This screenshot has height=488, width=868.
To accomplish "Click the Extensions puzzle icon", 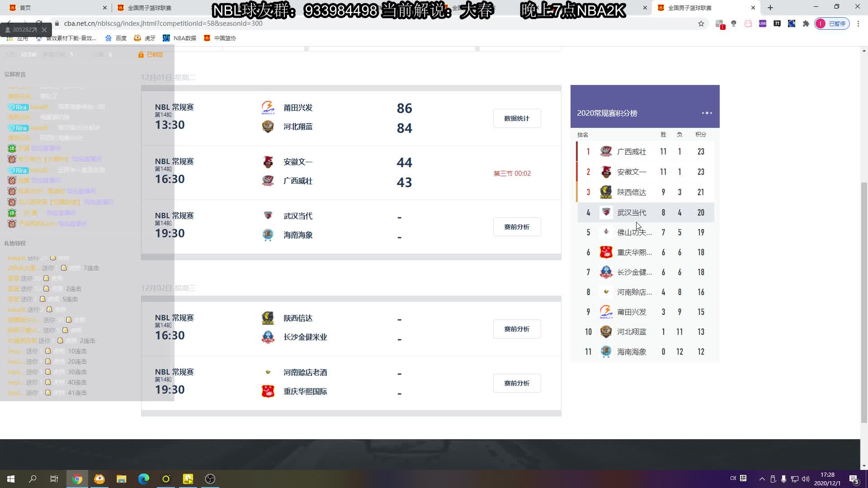I will [x=806, y=23].
